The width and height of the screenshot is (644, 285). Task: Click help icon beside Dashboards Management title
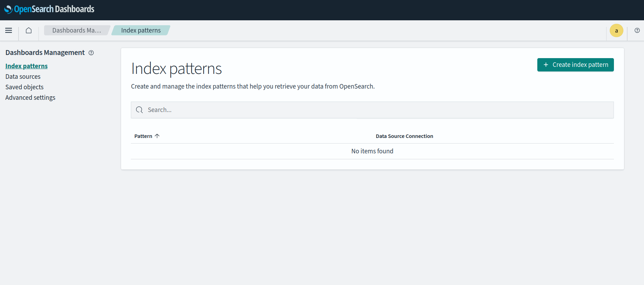pos(91,53)
